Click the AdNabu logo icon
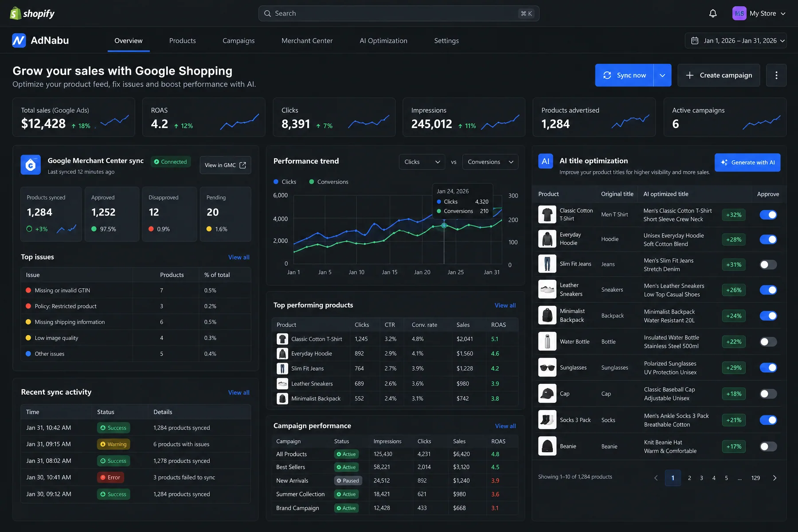Screen dimensions: 798x532 pos(19,40)
